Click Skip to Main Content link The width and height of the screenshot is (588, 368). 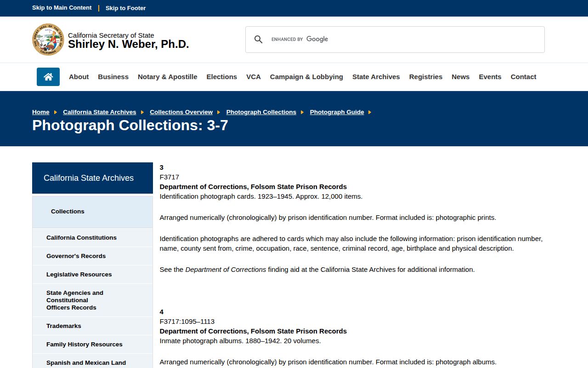[x=62, y=8]
